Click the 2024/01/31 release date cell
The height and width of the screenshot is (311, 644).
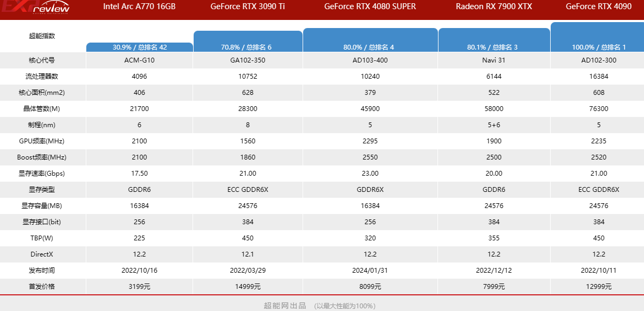tap(369, 271)
